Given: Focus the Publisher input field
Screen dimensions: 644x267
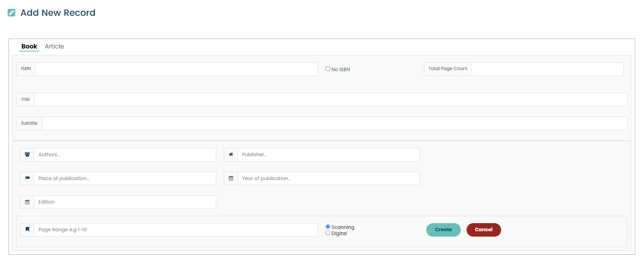Looking at the screenshot, I should click(329, 155).
